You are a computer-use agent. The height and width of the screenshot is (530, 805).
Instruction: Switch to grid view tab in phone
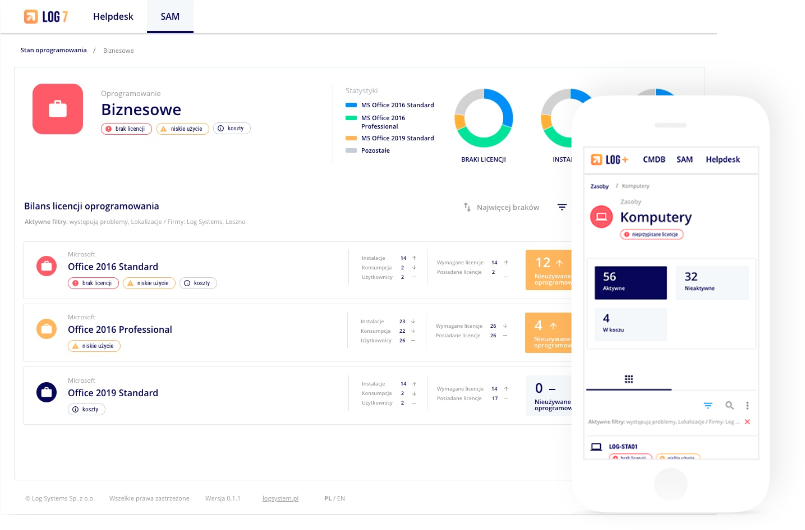[629, 379]
